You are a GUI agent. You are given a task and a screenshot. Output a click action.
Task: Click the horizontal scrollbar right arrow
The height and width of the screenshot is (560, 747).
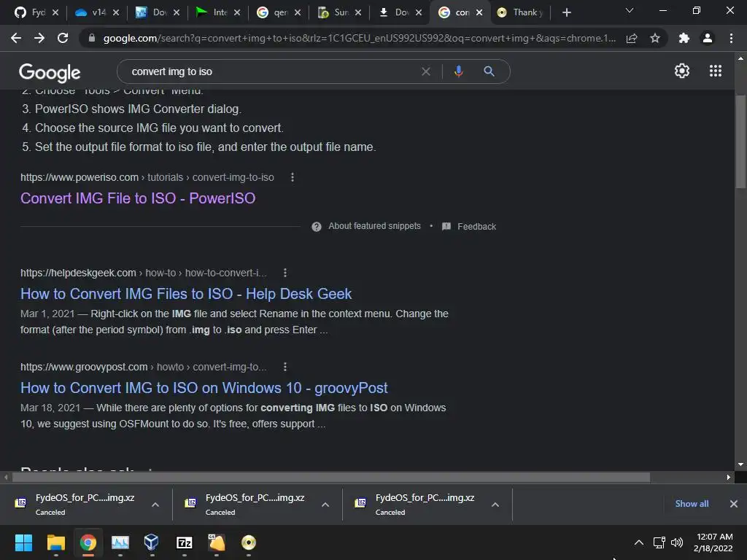click(729, 477)
